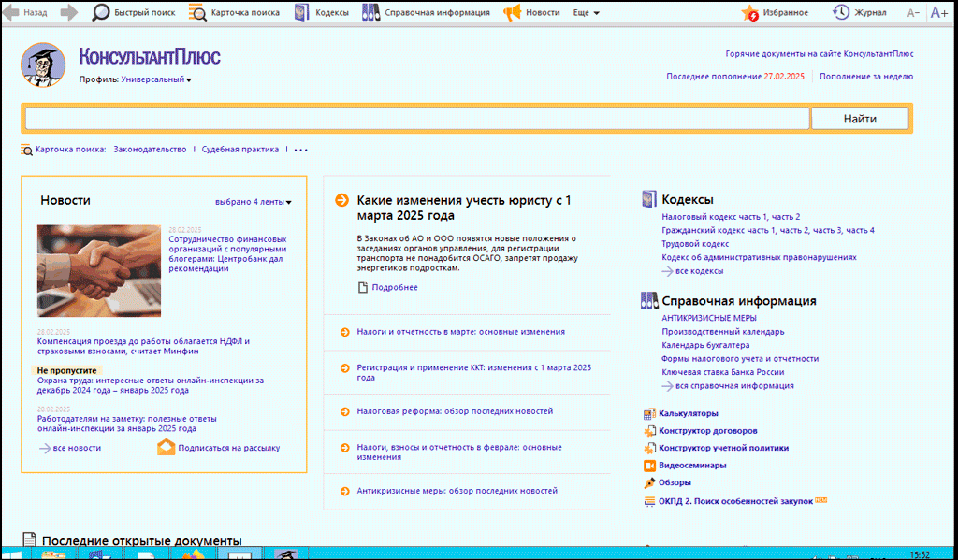Viewport: 958px width, 560px height.
Task: Click the book icon beside the Кодексы heading
Action: pos(648,199)
